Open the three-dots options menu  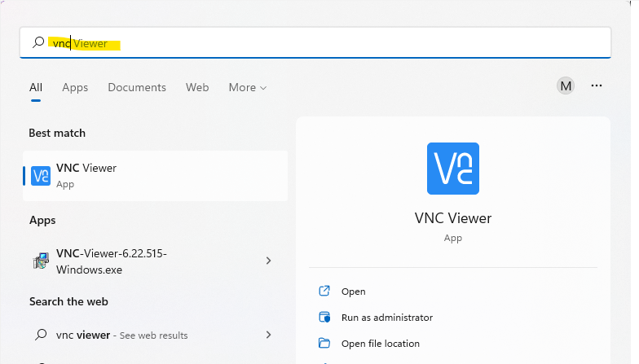click(597, 86)
